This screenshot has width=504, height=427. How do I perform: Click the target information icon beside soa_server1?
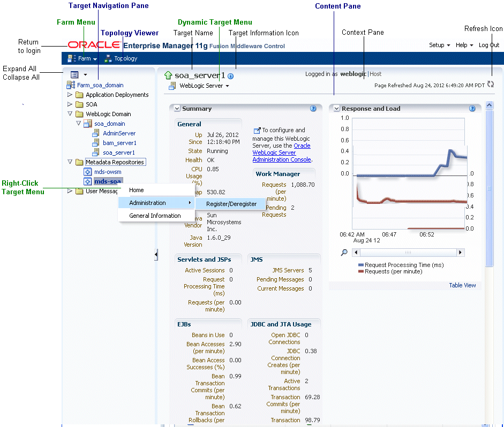[x=230, y=76]
